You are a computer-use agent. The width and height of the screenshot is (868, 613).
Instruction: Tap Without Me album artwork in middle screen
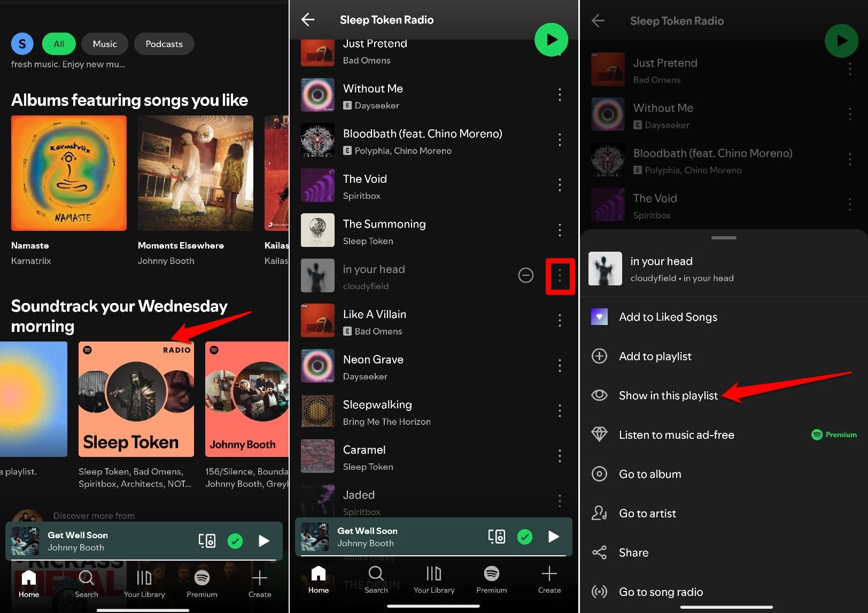317,95
